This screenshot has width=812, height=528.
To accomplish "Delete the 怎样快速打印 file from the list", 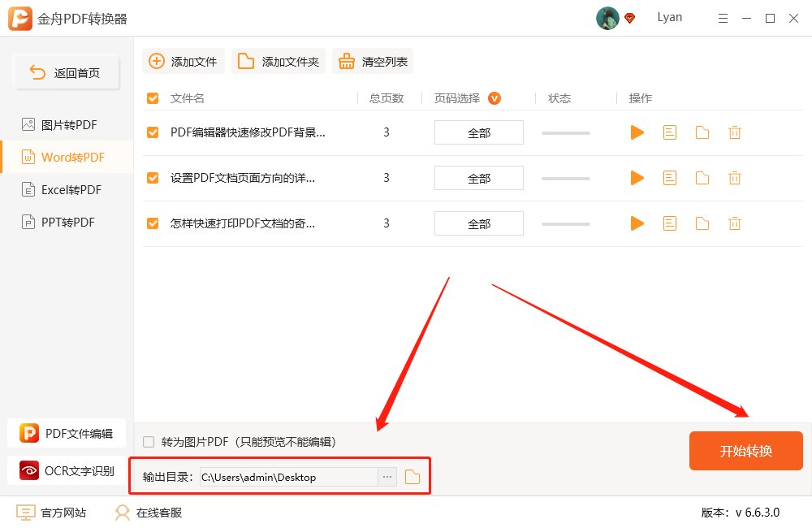I will point(734,223).
